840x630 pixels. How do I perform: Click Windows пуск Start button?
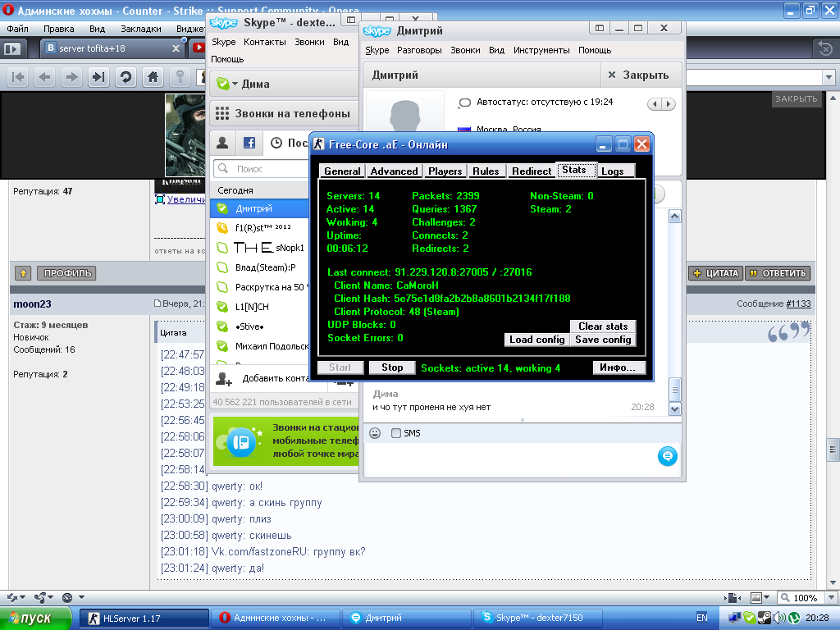point(35,619)
